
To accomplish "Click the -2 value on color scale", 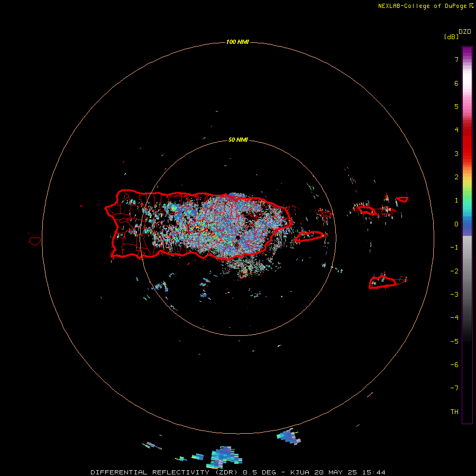I will [454, 271].
